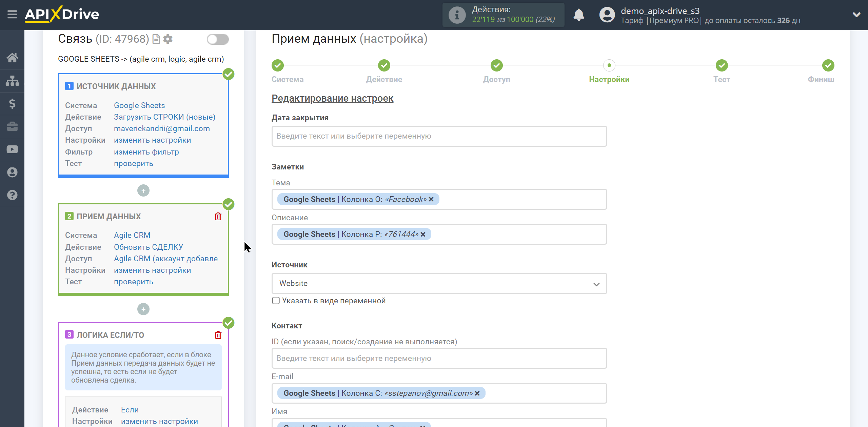Screen dimensions: 868x427
Task: Add block after Прием данных plus button
Action: [143, 309]
